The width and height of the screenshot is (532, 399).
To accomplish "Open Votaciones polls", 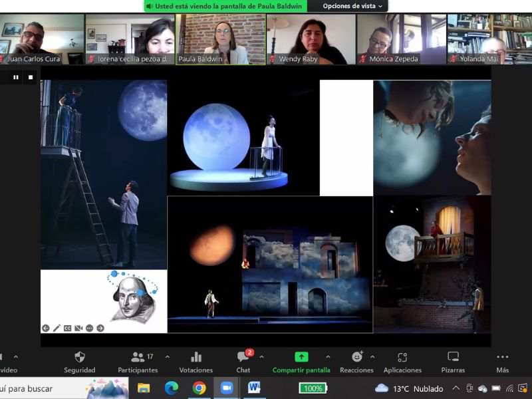I will coord(196,362).
